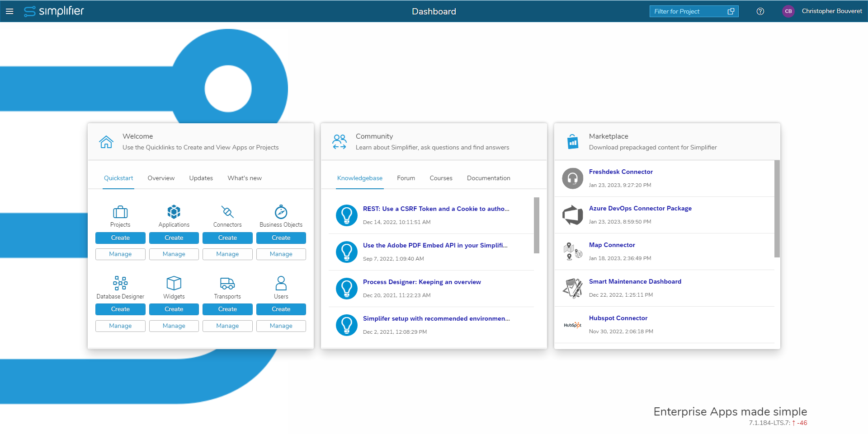Viewport: 868px width, 434px height.
Task: Click the Users icon in Quickstart
Action: pyautogui.click(x=281, y=284)
